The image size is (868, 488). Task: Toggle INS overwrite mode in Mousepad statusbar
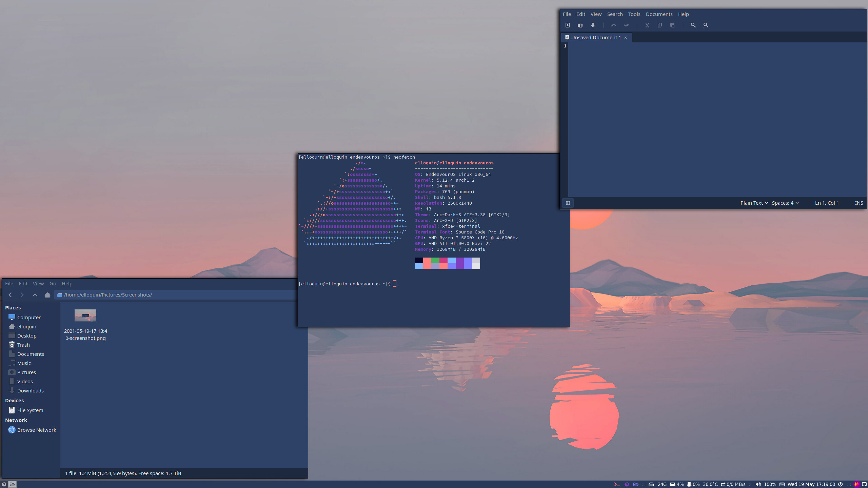pos(859,203)
